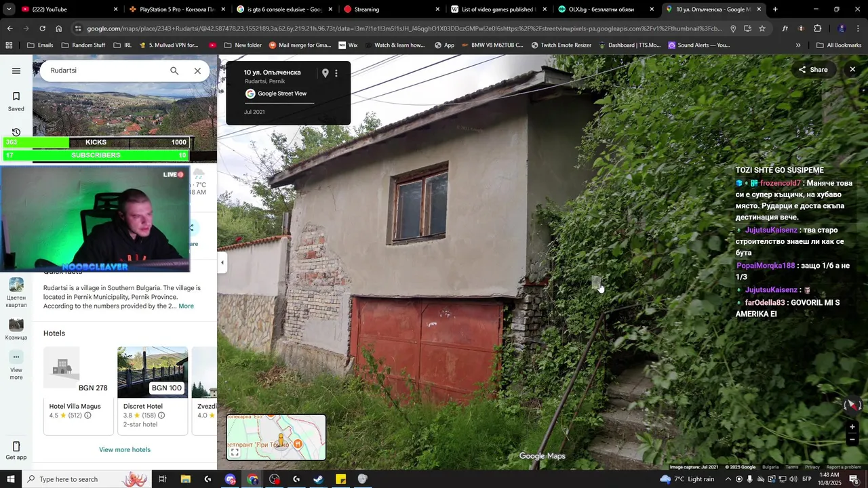This screenshot has height=488, width=868.
Task: Open the Random Stuff bookmark folder
Action: (83, 45)
